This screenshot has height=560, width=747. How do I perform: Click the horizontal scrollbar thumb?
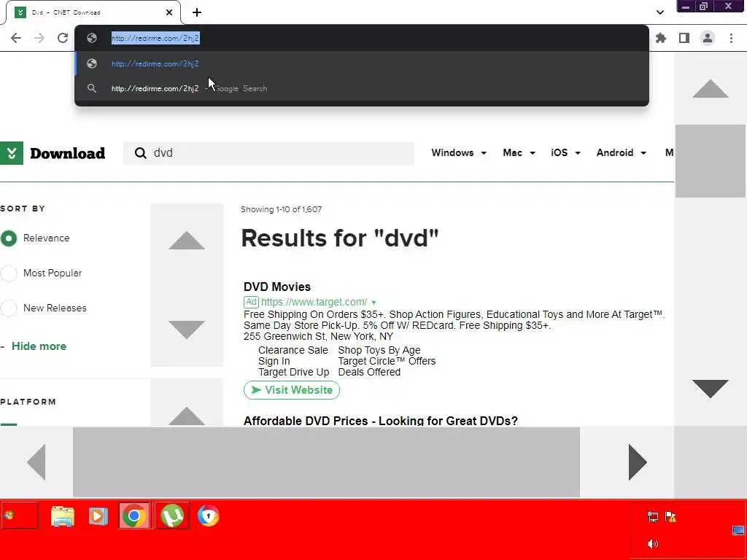click(326, 462)
